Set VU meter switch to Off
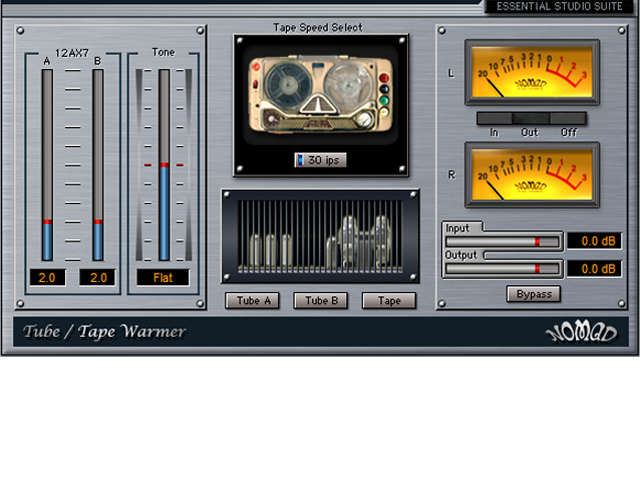This screenshot has width=640, height=480. click(568, 119)
